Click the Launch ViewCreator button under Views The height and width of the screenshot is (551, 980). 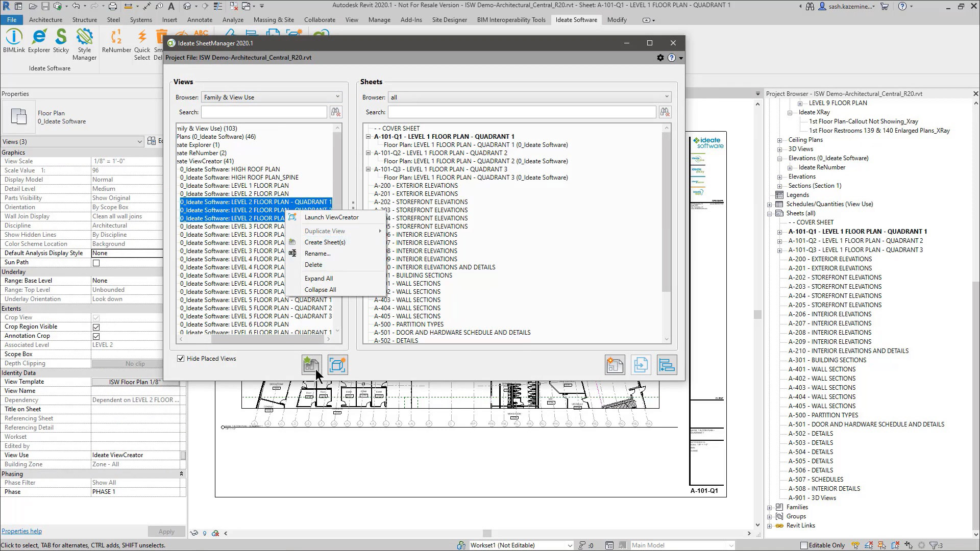pyautogui.click(x=337, y=365)
